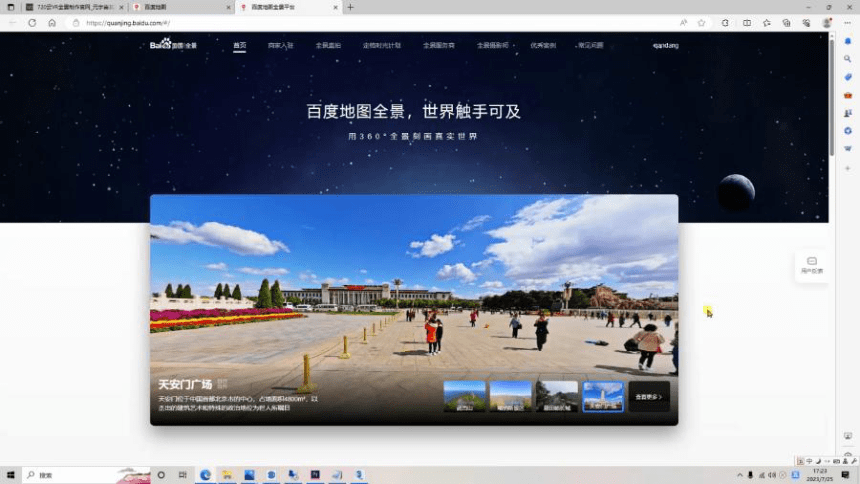The image size is (860, 484).
Task: Open Task View on taskbar
Action: point(183,475)
